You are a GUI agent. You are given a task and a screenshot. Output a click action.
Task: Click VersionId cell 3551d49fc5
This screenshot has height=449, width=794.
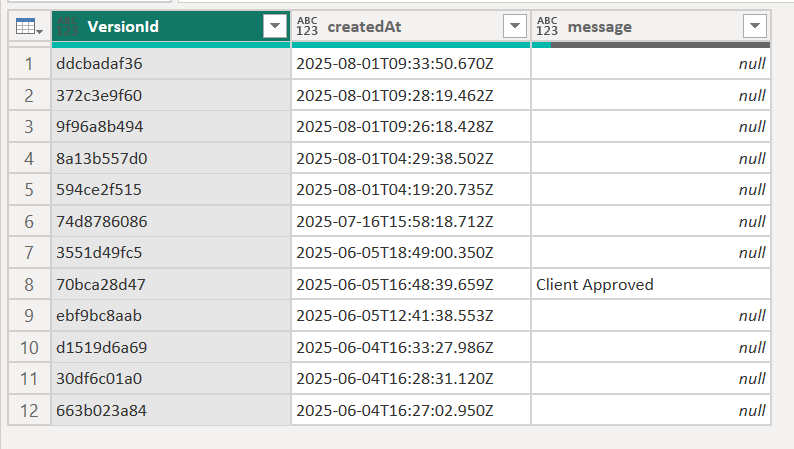171,253
